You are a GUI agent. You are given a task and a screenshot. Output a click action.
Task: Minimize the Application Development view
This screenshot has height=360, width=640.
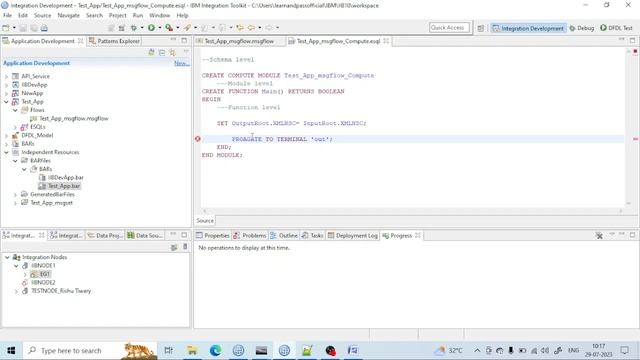(x=173, y=40)
